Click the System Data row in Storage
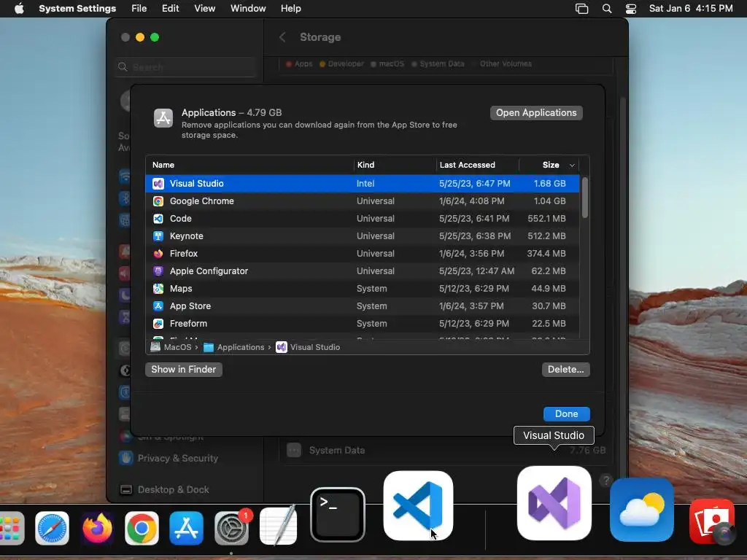This screenshot has width=747, height=560. click(446, 451)
